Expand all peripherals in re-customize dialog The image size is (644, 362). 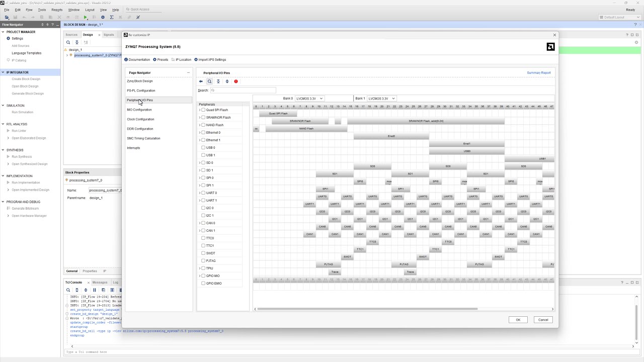pyautogui.click(x=227, y=81)
